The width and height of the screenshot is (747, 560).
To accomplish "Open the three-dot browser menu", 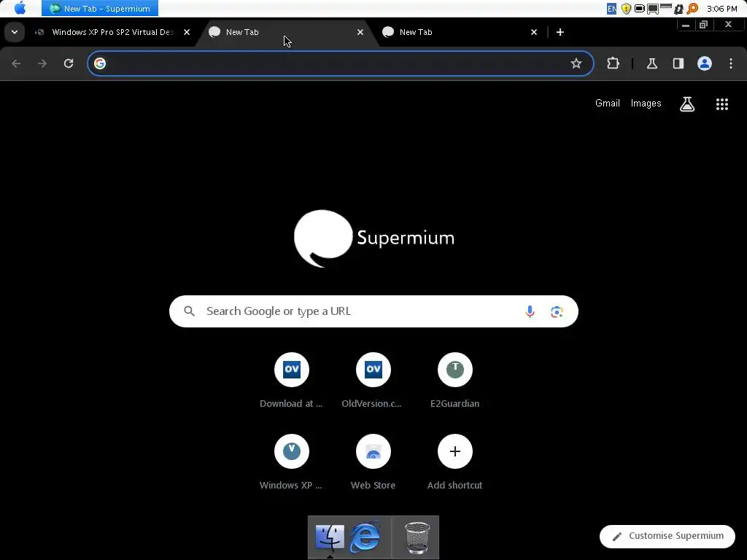I will (x=731, y=63).
